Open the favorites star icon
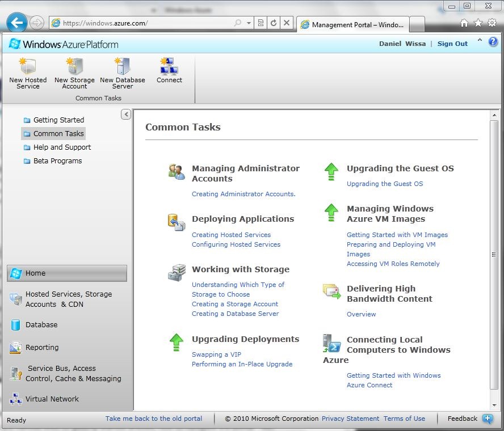The height and width of the screenshot is (431, 504). click(478, 23)
